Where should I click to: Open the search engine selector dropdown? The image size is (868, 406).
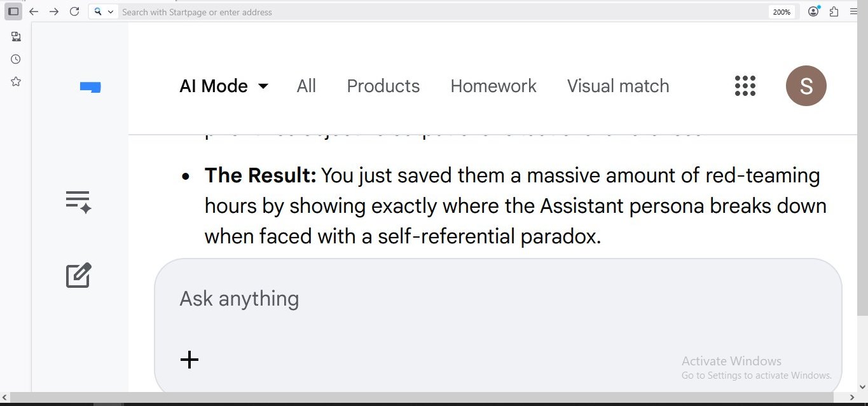103,11
